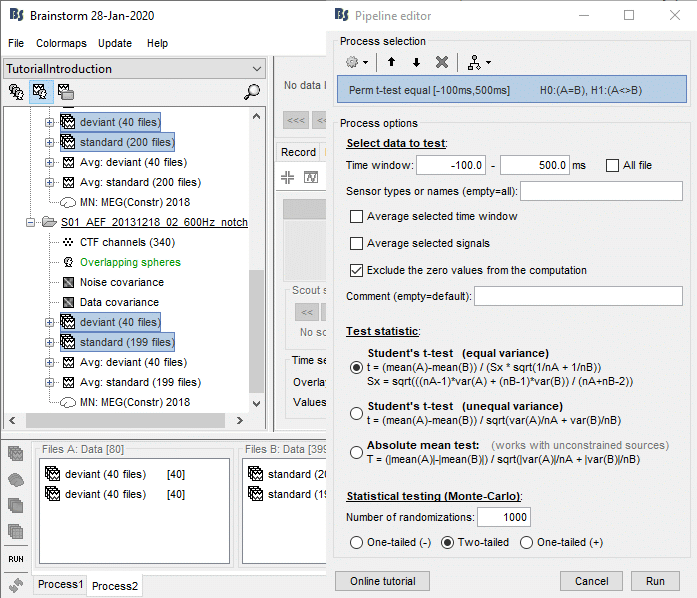This screenshot has height=598, width=697.
Task: Select Student's t-test unequal variance radio
Action: [x=356, y=413]
